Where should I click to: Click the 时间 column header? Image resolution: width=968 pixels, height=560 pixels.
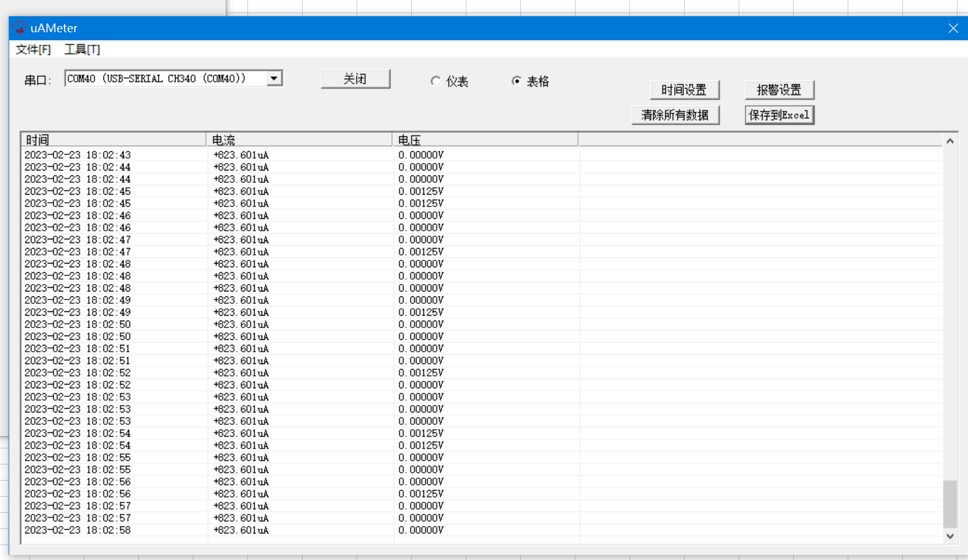click(113, 140)
